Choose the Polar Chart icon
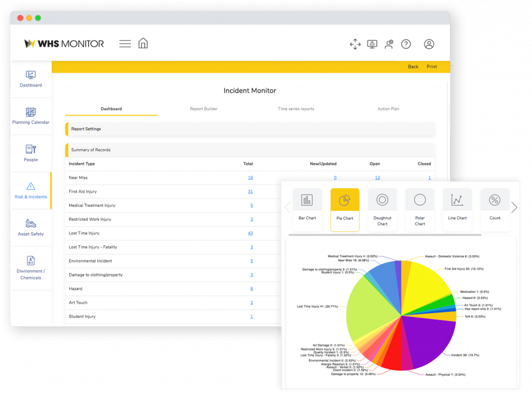The height and width of the screenshot is (398, 532). click(420, 200)
